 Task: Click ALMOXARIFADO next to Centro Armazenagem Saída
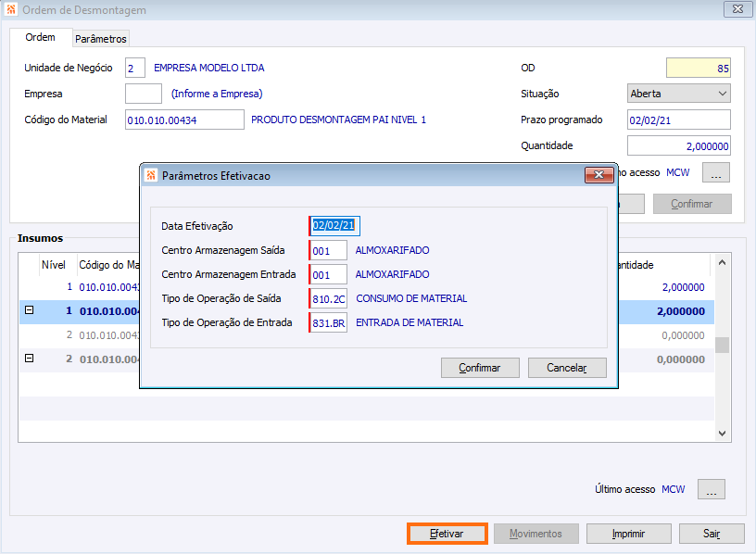392,250
